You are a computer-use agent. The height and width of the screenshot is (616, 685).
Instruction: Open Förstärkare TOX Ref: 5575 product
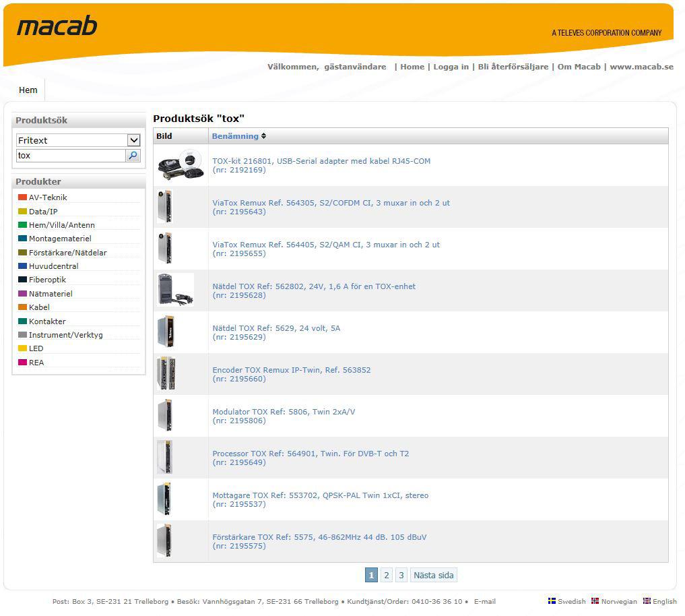click(x=319, y=537)
